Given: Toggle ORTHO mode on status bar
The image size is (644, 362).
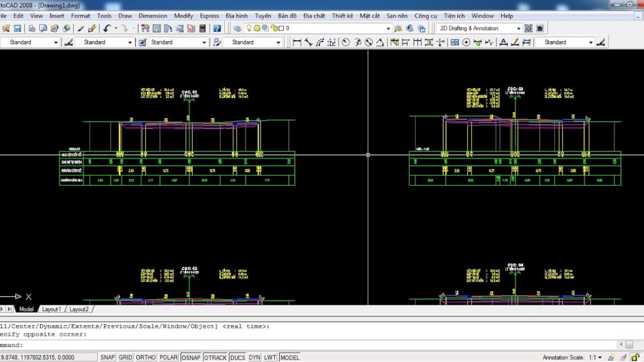Looking at the screenshot, I should pos(146,357).
